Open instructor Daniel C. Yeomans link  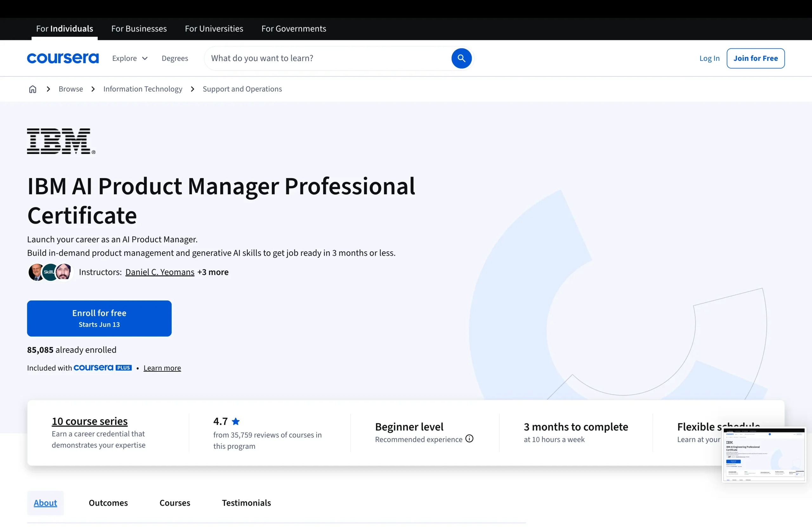[x=160, y=272]
